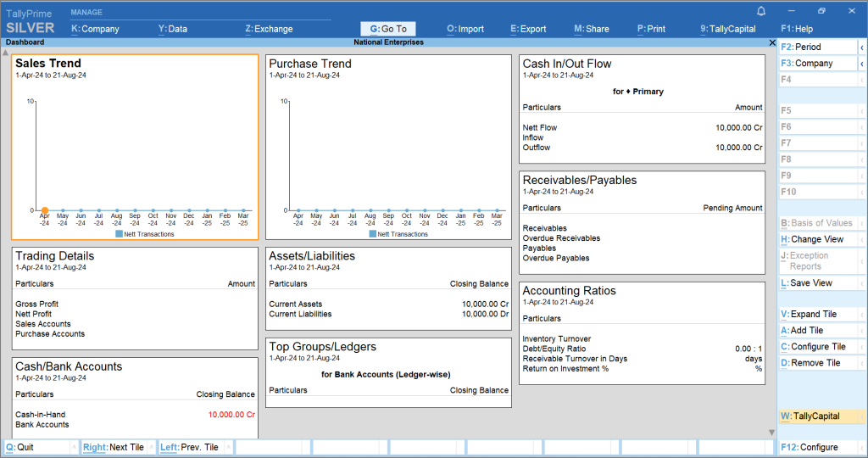Expand the chevron beside H: Change View
This screenshot has height=458, width=868.
pyautogui.click(x=862, y=240)
